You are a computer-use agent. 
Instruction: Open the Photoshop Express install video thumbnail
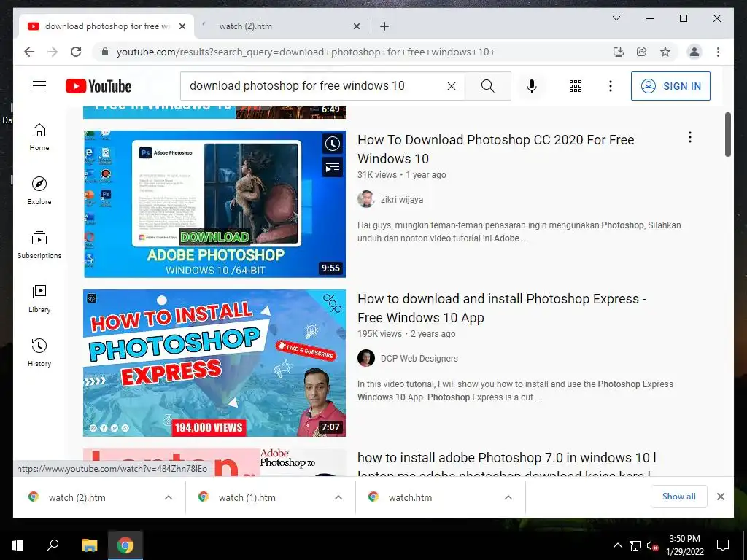(x=214, y=363)
